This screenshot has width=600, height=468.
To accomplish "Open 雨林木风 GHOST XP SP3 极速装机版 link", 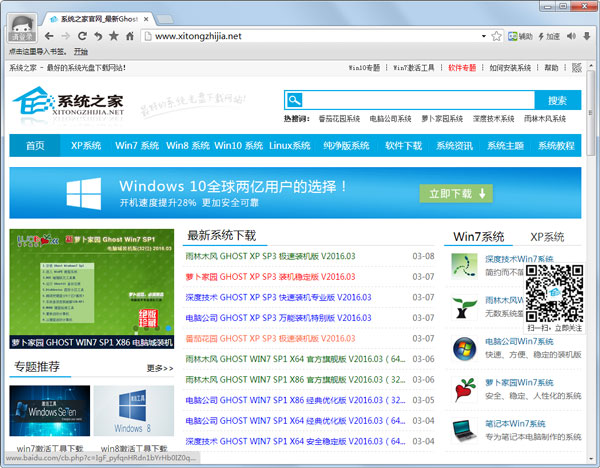I will 270,256.
